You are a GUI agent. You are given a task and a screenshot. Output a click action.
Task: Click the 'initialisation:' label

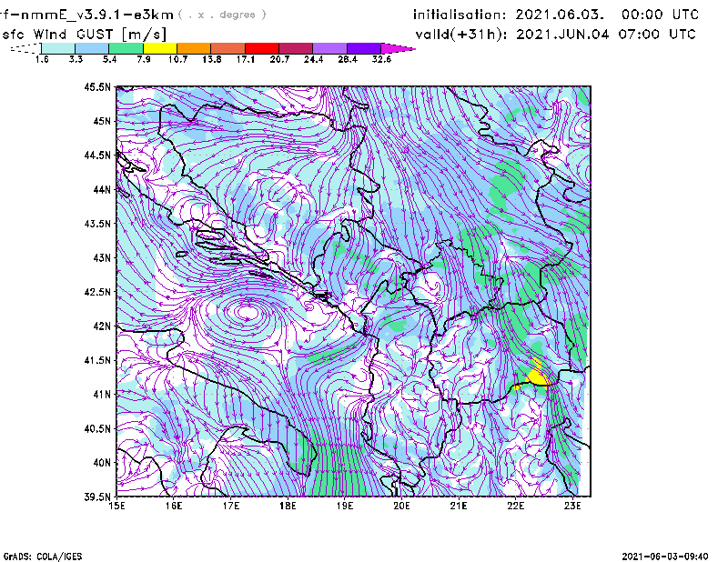point(460,15)
